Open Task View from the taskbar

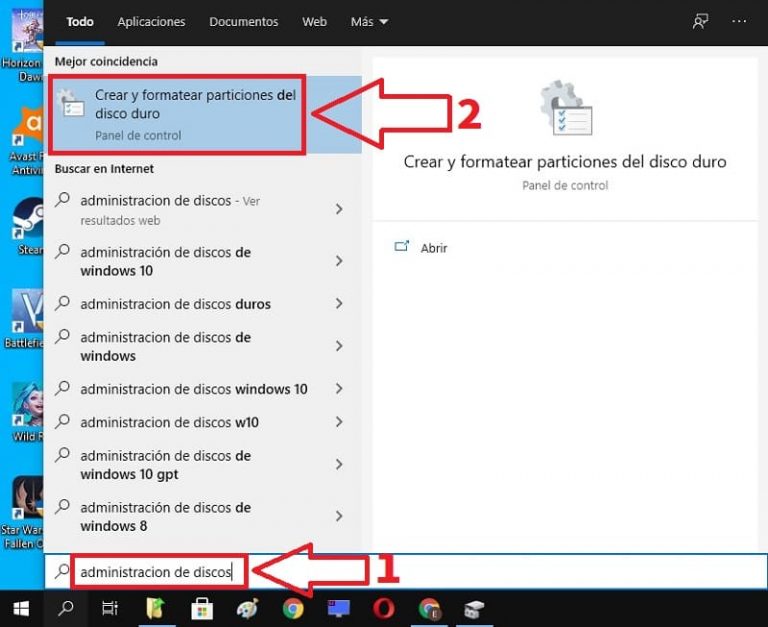(110, 609)
